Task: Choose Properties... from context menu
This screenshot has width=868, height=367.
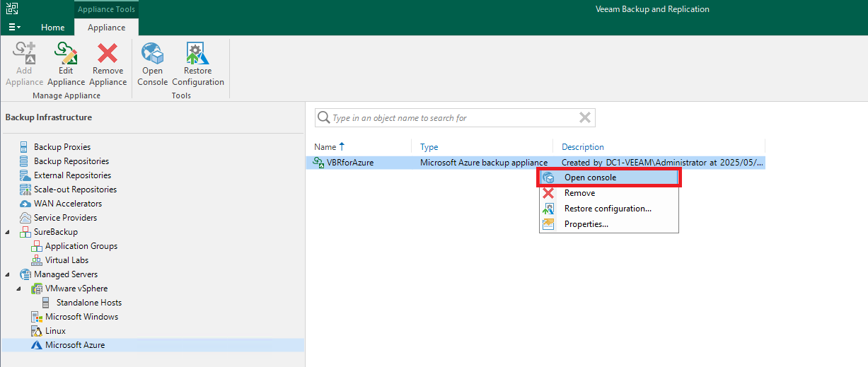Action: (x=609, y=224)
